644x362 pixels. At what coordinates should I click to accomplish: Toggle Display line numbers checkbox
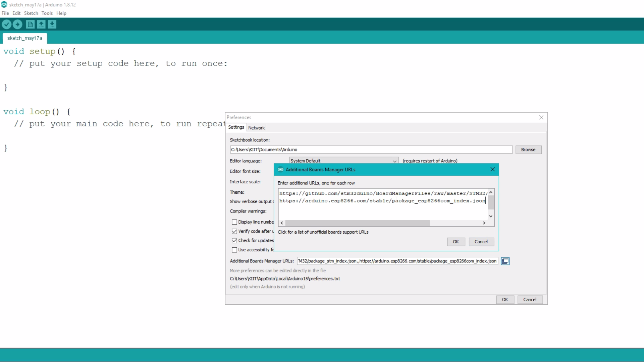tap(235, 222)
